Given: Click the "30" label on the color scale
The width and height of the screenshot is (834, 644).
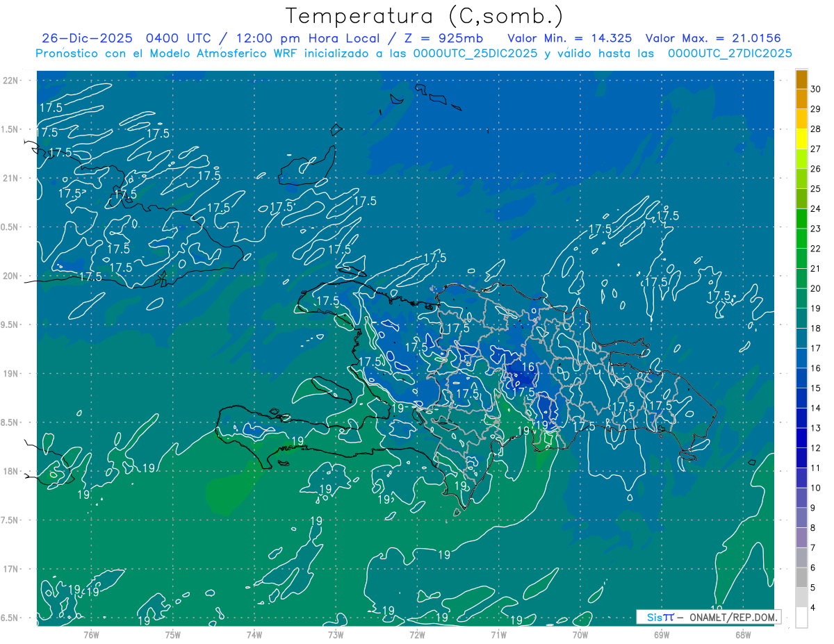Looking at the screenshot, I should 816,89.
